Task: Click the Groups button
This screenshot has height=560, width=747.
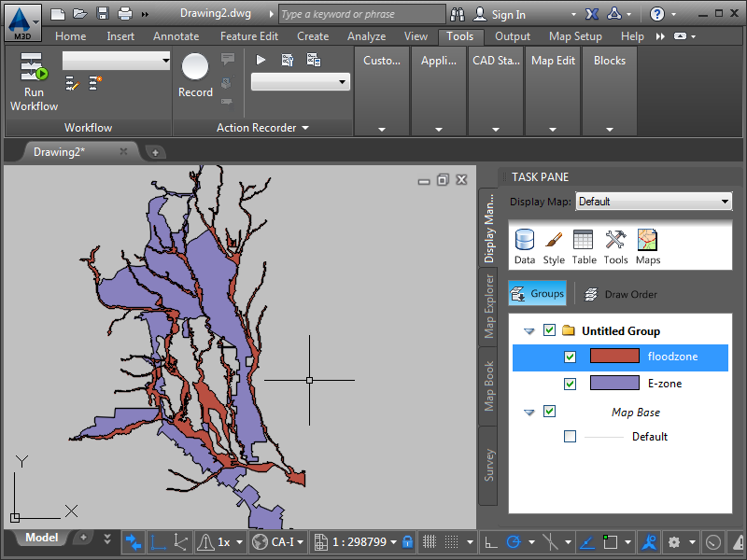Action: (x=538, y=293)
